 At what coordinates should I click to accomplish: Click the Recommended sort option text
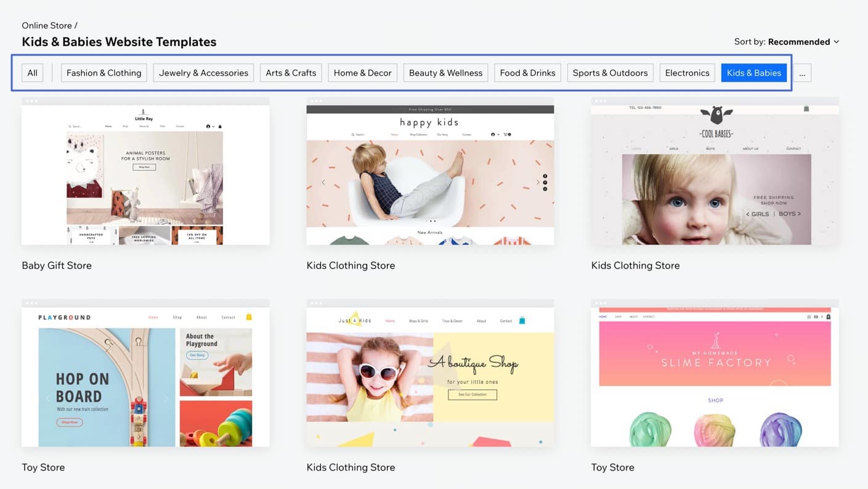point(798,42)
